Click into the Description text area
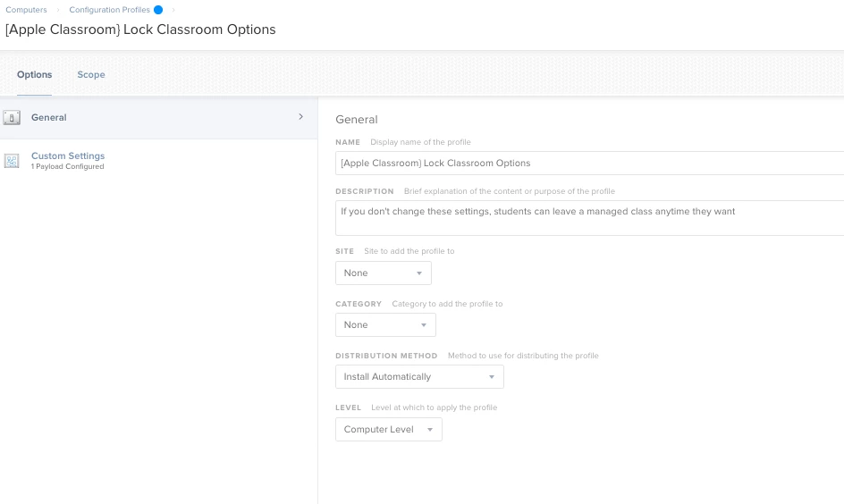This screenshot has width=844, height=504. coord(590,218)
